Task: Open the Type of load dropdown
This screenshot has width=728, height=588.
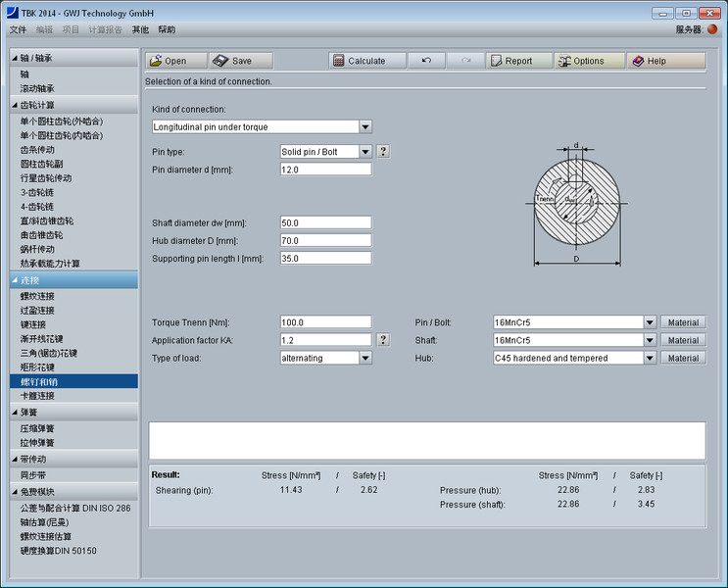Action: (x=365, y=359)
